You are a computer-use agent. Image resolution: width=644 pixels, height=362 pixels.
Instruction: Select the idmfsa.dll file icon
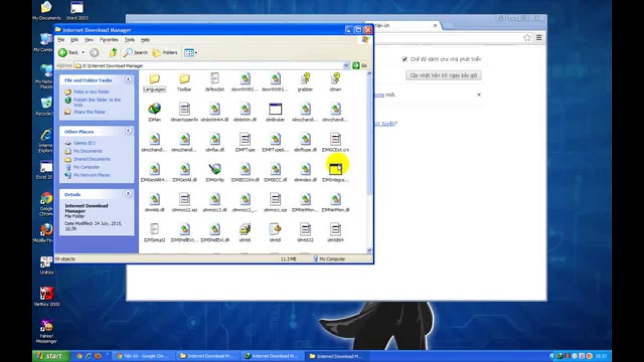pos(215,139)
